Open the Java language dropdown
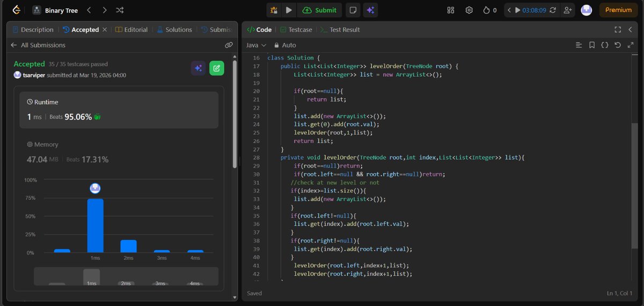Screen dimensions: 644x306 pyautogui.click(x=255, y=45)
